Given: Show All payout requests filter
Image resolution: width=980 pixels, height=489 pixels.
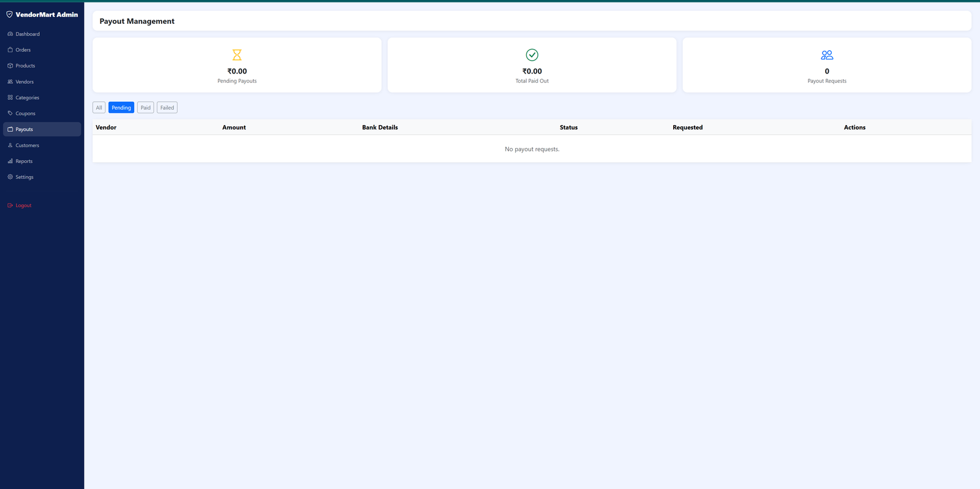Looking at the screenshot, I should coord(99,108).
